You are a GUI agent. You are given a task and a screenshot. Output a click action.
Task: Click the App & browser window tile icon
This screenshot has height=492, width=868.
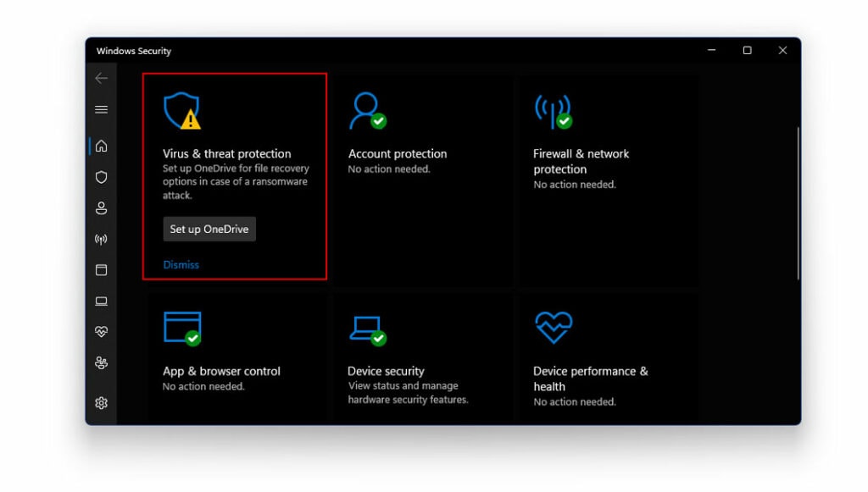click(182, 329)
